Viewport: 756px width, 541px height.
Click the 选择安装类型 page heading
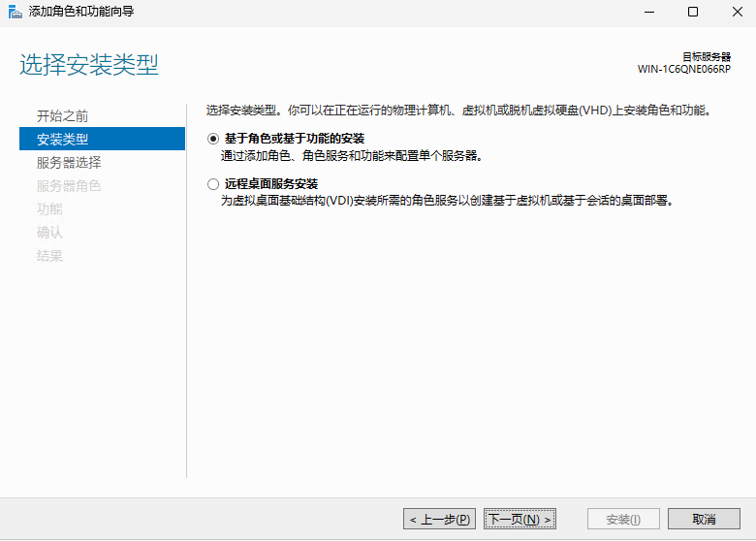[89, 66]
